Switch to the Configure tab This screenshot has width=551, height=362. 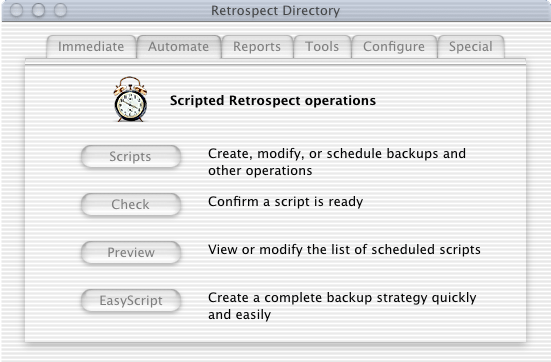(394, 47)
